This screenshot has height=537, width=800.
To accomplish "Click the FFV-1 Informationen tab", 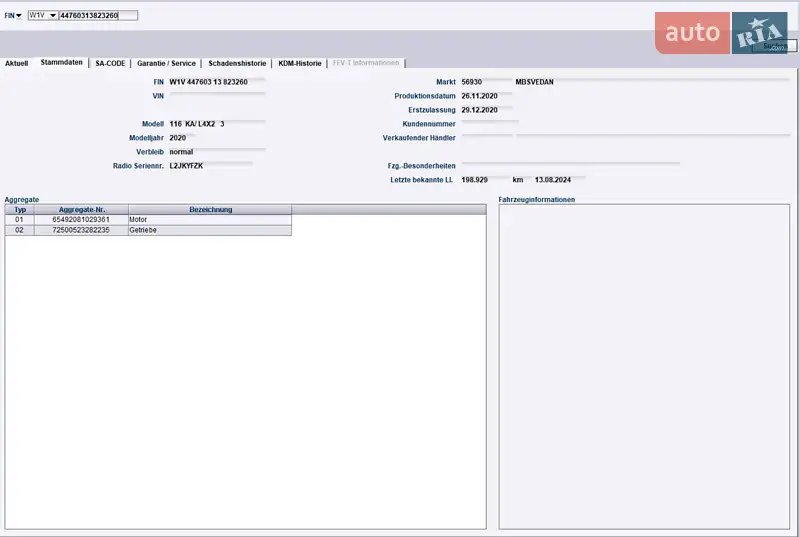I will click(x=366, y=63).
